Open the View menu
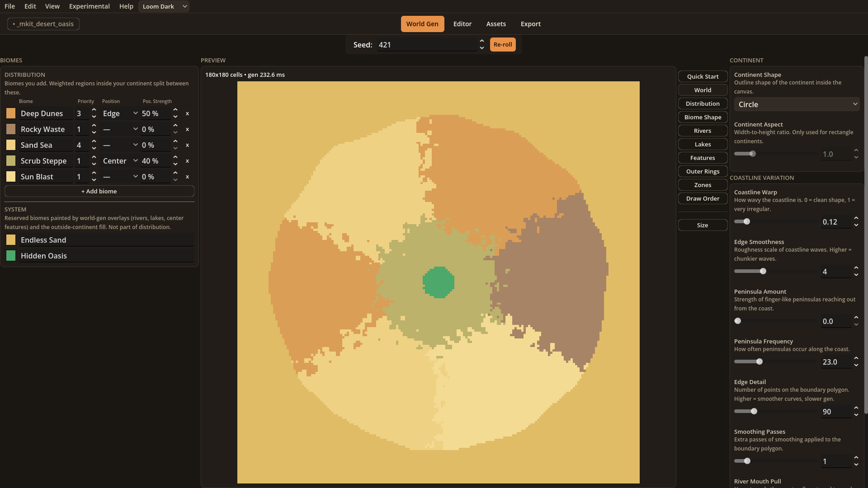This screenshot has width=868, height=488. point(52,6)
